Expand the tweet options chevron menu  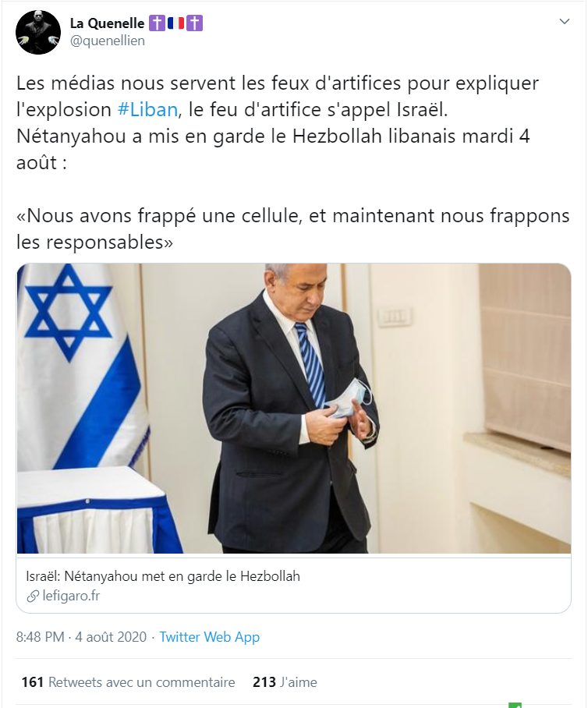(564, 21)
